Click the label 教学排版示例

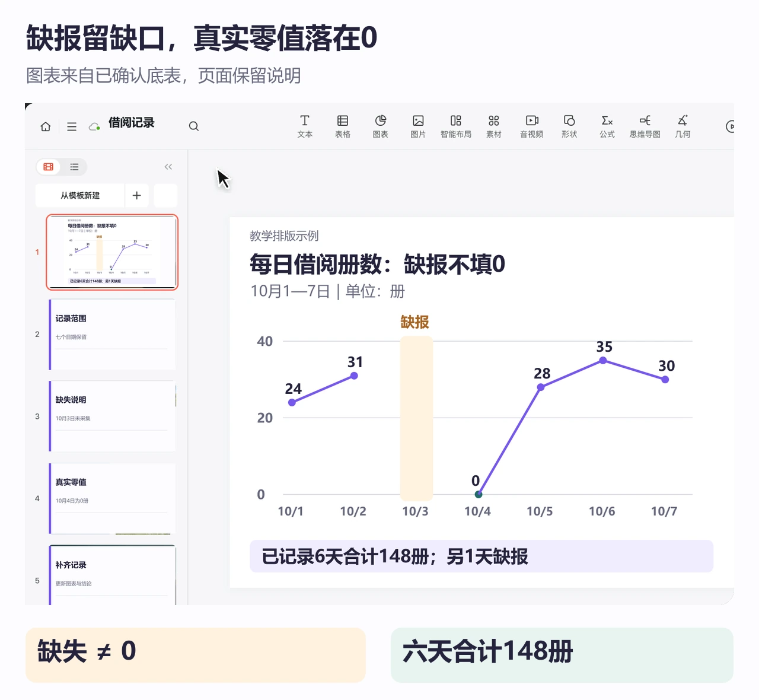(x=284, y=236)
